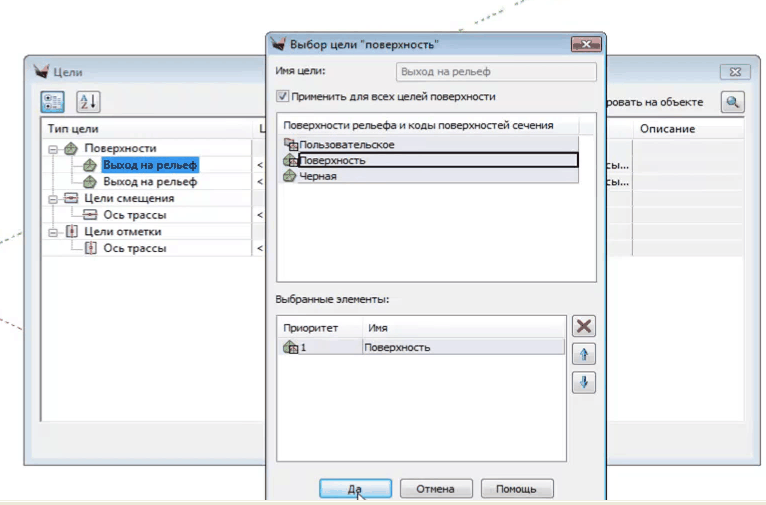Viewport: 766px width, 505px height.
Task: Collapse the Цели отметки tree node
Action: (50, 232)
